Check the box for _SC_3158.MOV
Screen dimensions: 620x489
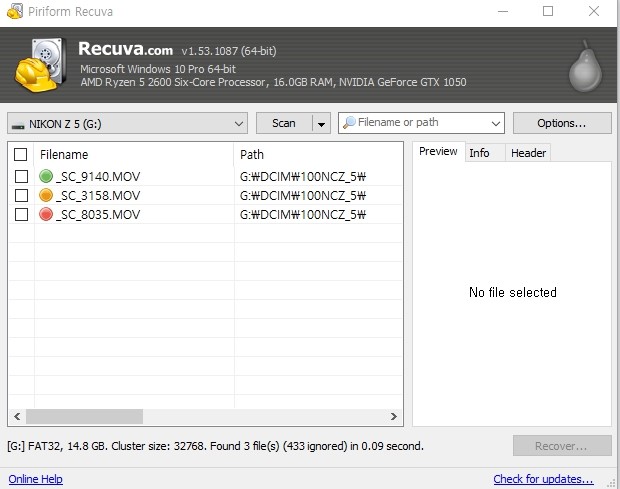21,195
